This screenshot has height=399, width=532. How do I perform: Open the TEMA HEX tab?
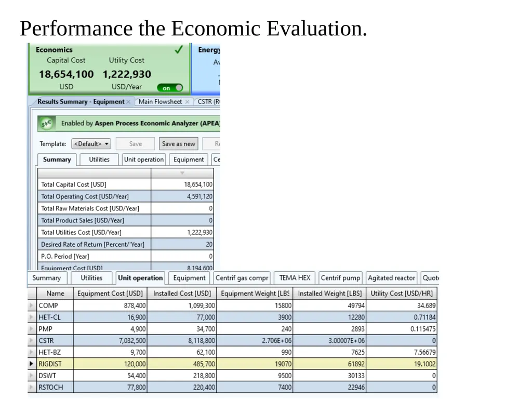click(295, 278)
